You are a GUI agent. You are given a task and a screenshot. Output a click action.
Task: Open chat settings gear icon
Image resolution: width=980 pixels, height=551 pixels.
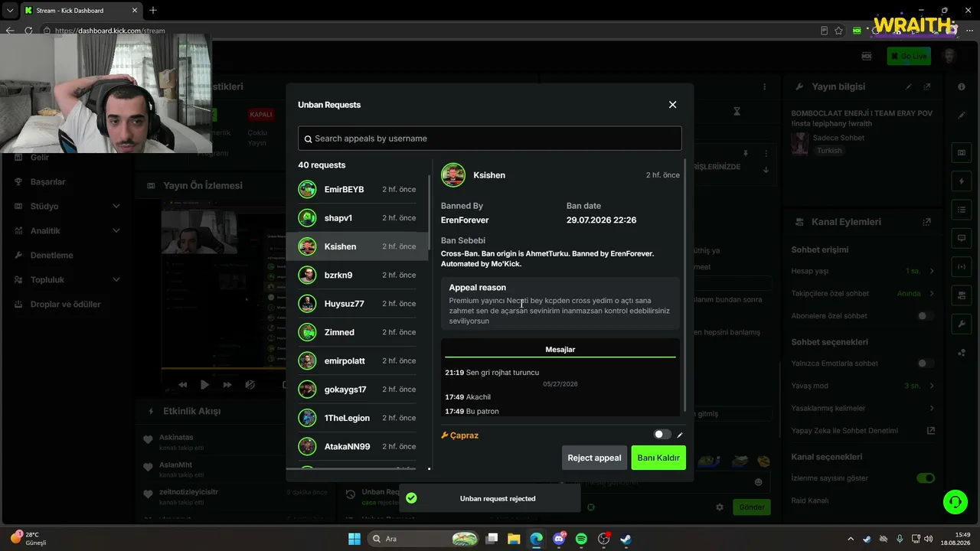click(720, 507)
